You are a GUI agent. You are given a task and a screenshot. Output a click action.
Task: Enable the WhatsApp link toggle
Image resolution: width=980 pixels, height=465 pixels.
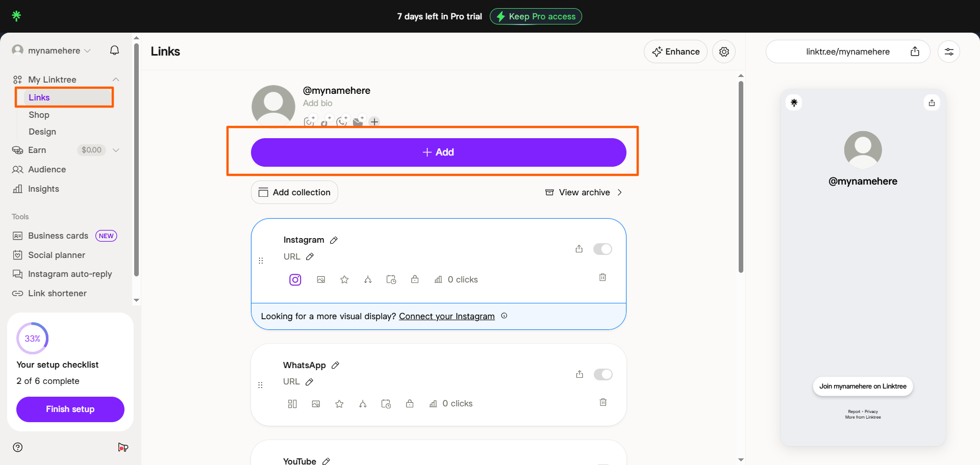coord(603,374)
